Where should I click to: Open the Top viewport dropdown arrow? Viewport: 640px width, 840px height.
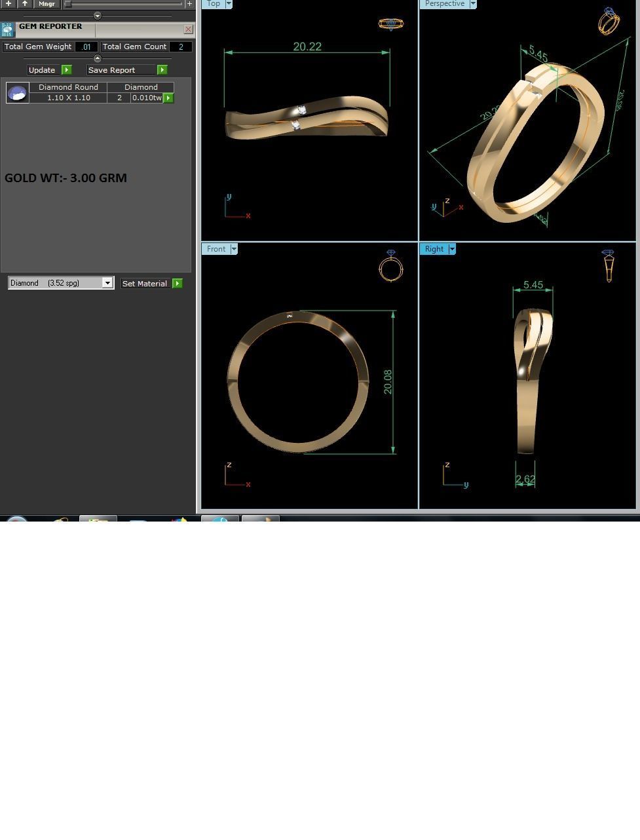point(229,4)
